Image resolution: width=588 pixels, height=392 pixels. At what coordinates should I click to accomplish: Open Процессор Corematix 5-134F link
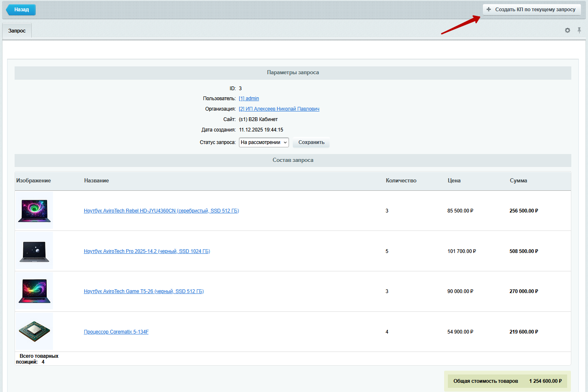pos(116,332)
